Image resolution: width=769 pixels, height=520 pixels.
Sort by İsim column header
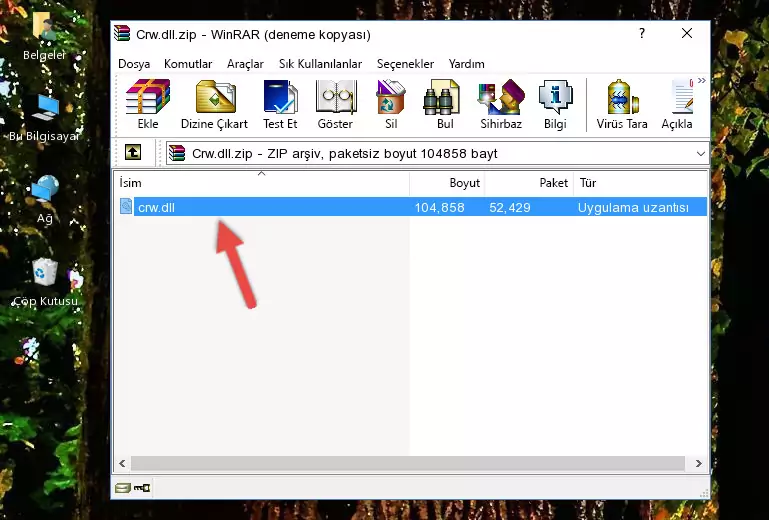[x=262, y=183]
